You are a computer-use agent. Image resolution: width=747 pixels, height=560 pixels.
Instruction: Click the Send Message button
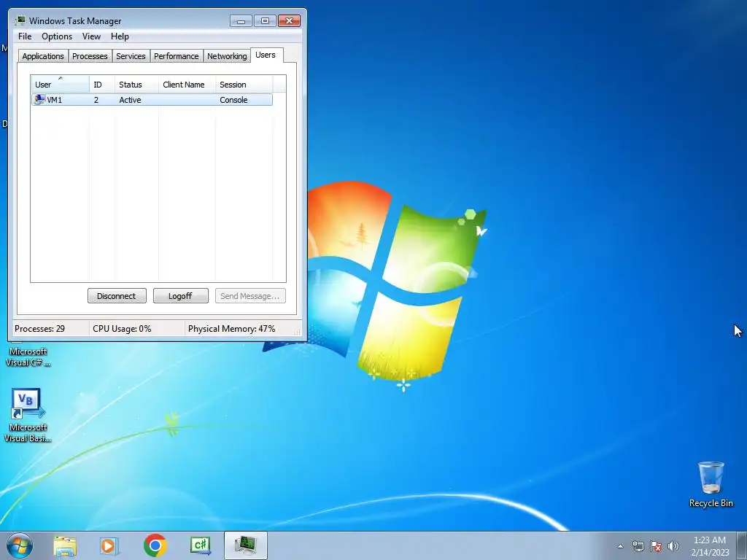click(250, 296)
